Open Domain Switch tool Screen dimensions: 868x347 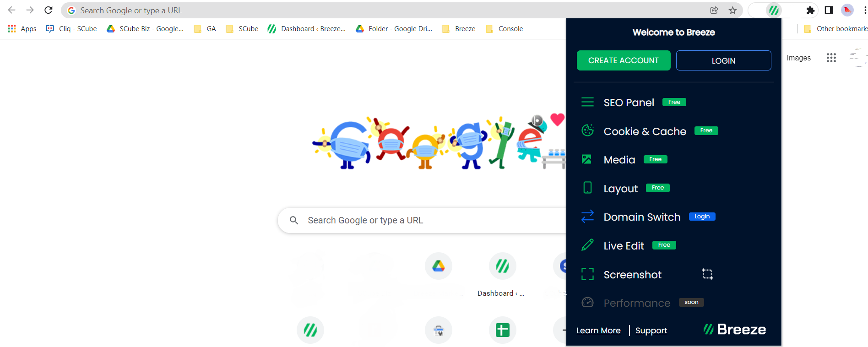coord(642,217)
